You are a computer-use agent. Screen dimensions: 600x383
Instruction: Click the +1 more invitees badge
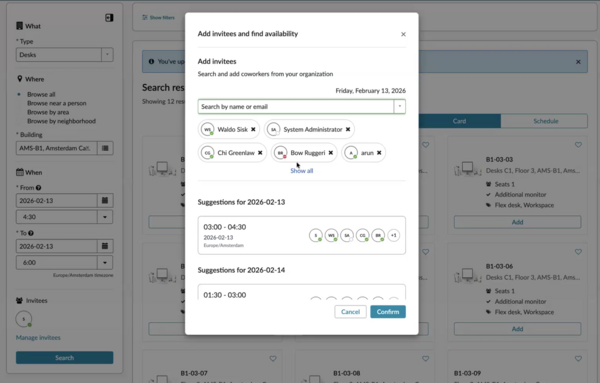394,235
